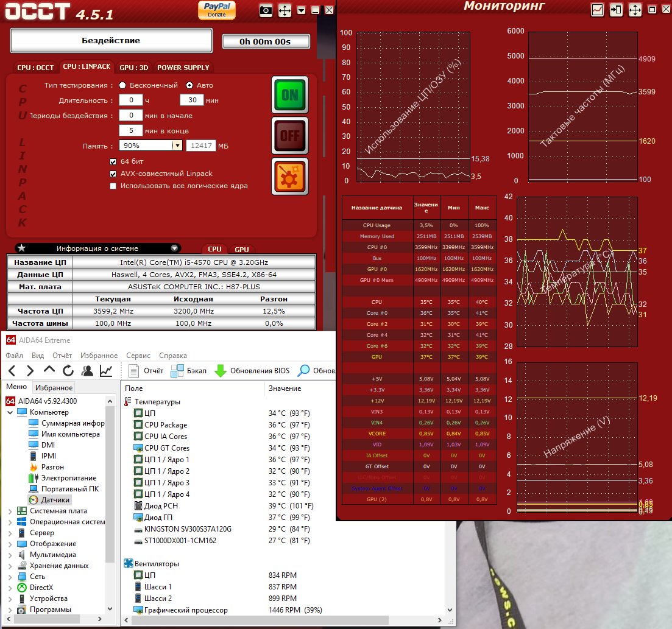Click the Поле column header
672x629 pixels.
[x=193, y=388]
